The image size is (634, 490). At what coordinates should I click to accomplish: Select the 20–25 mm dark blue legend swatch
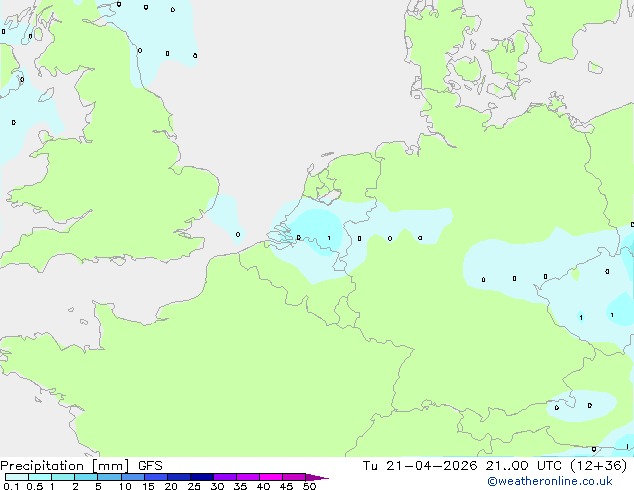pos(179,477)
